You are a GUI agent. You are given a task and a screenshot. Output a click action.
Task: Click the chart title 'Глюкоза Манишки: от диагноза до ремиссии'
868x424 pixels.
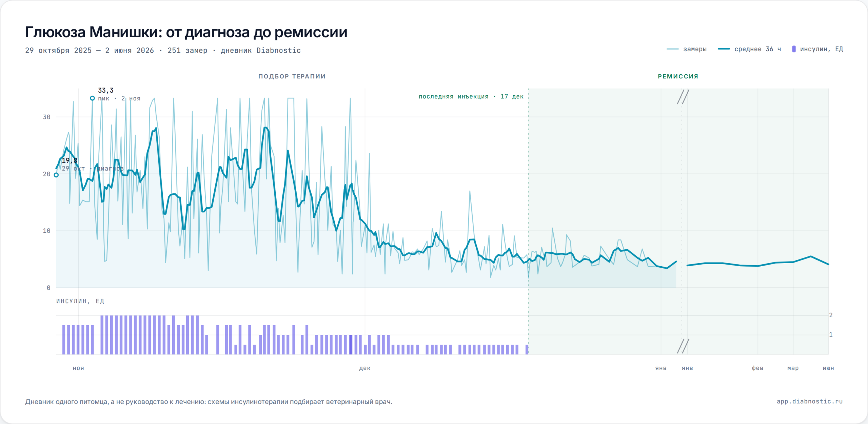pyautogui.click(x=186, y=32)
